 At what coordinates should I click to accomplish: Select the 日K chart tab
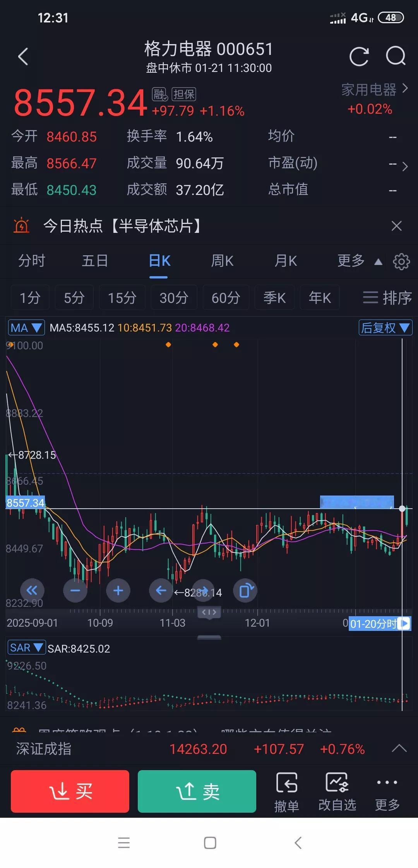coord(159,261)
